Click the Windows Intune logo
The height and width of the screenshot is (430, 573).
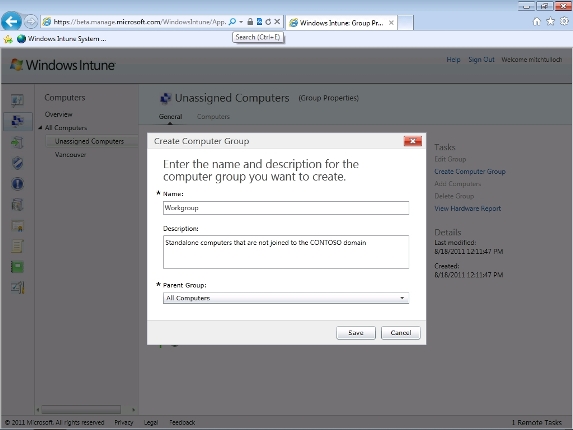(62, 65)
